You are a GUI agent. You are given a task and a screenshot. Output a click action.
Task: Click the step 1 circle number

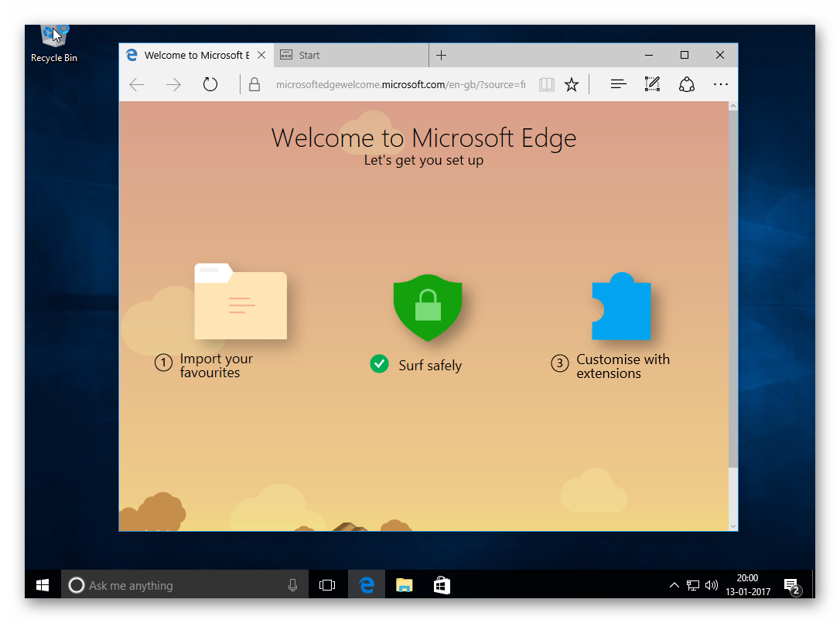tap(163, 363)
